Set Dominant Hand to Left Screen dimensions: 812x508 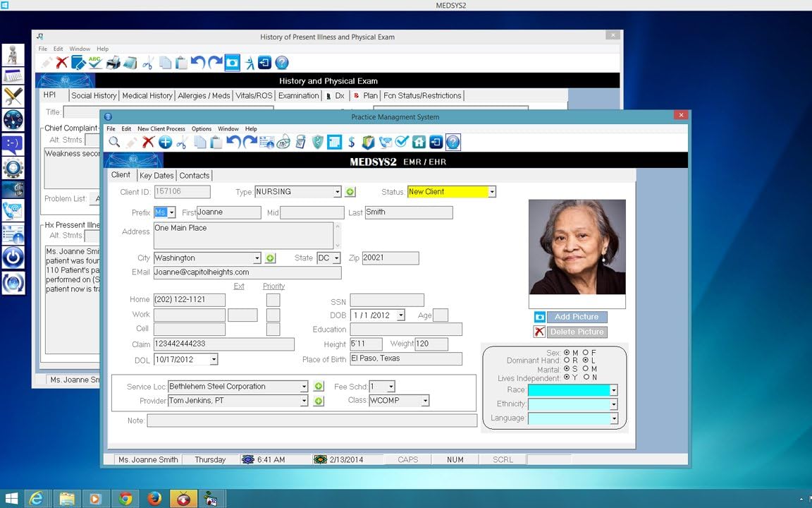tap(585, 361)
